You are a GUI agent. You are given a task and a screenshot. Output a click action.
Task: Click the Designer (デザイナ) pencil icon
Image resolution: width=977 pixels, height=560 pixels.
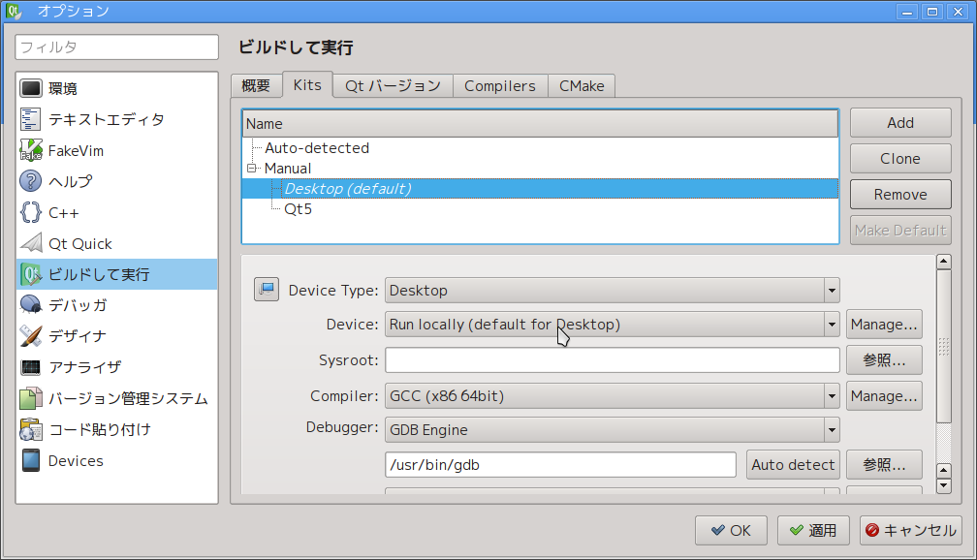(31, 336)
